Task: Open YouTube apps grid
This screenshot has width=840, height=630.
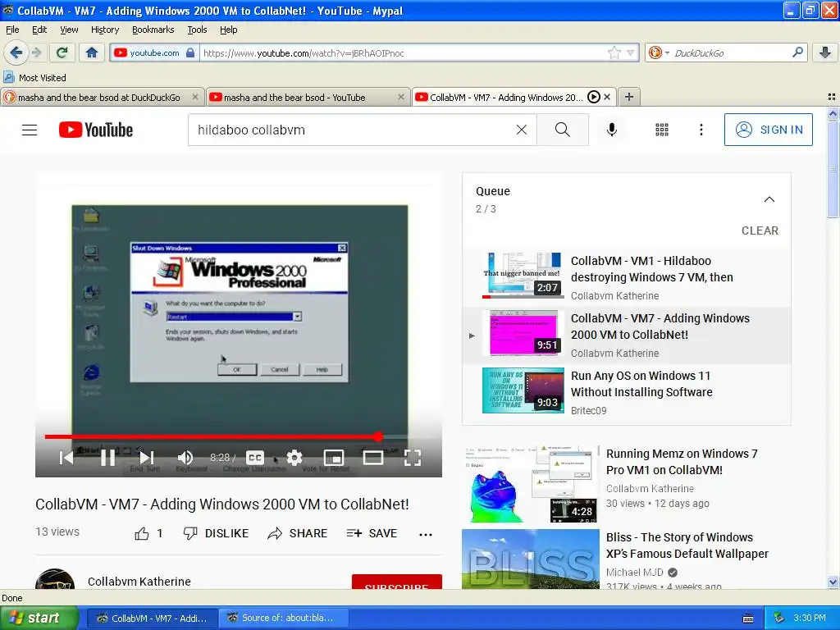Action: click(662, 130)
